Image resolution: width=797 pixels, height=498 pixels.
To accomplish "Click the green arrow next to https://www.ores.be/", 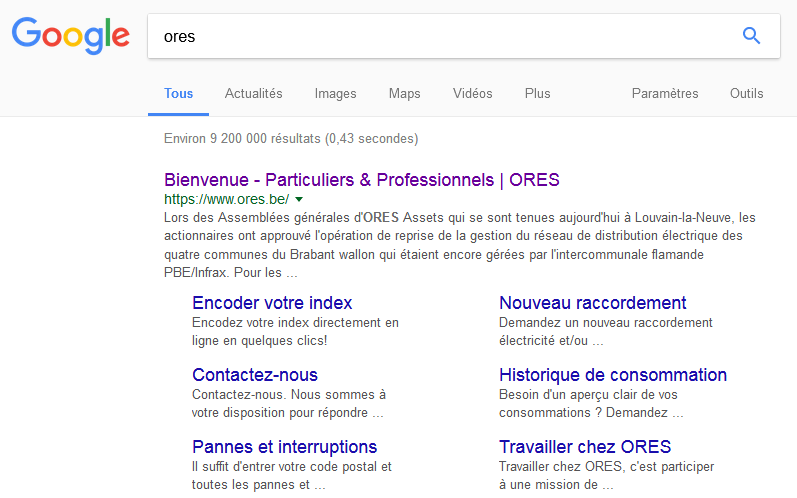I will click(299, 200).
